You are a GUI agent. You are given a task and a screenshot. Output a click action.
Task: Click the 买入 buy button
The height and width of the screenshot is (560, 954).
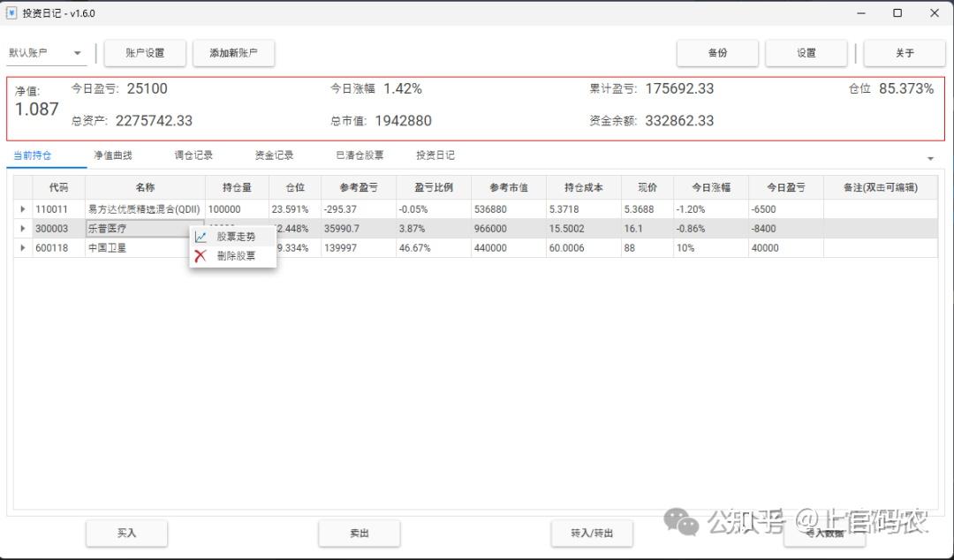click(x=126, y=533)
